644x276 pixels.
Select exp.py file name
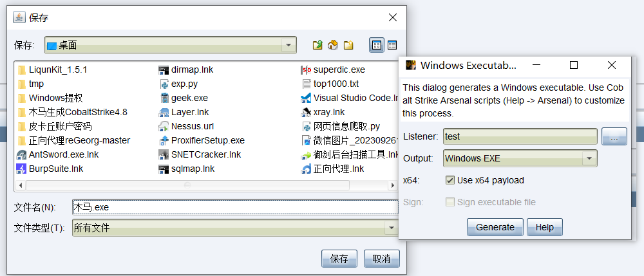tap(184, 84)
